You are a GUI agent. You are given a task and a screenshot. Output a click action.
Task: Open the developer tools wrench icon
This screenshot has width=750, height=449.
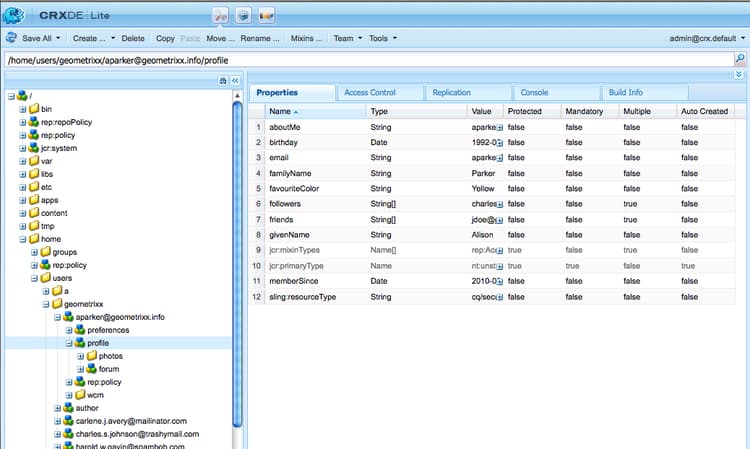click(x=219, y=15)
